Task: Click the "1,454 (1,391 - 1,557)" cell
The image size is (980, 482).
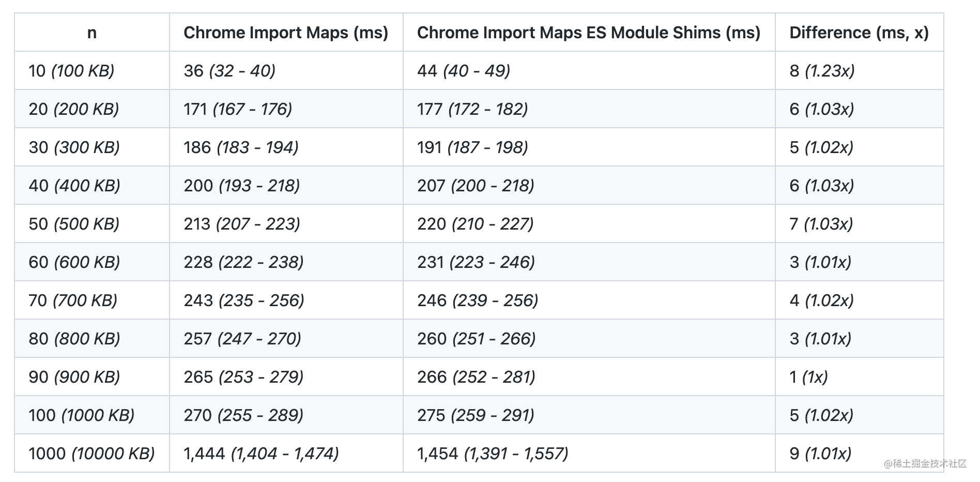Action: pyautogui.click(x=493, y=454)
